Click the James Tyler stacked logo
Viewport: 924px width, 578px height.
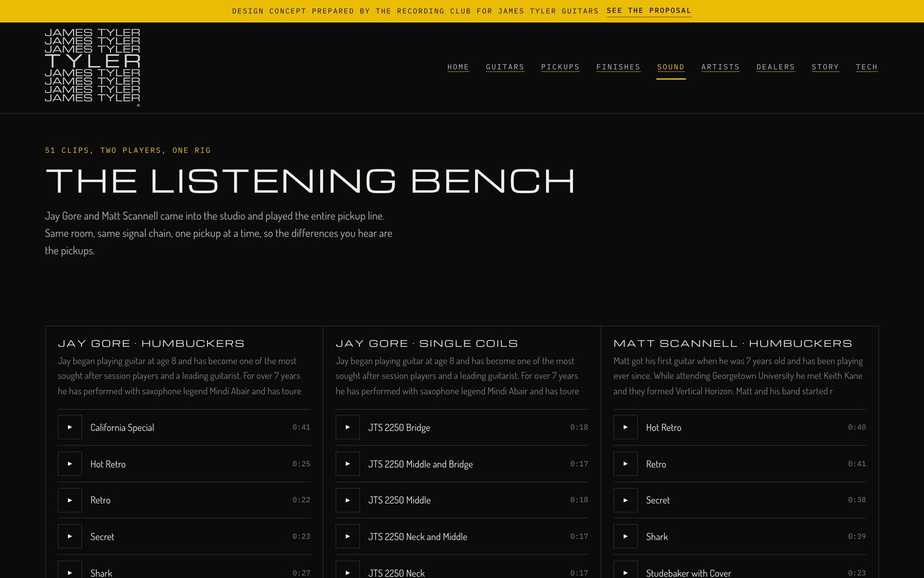(92, 67)
